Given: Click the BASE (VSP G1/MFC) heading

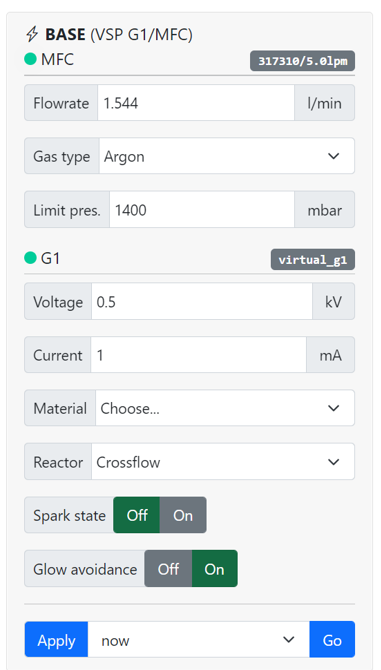Looking at the screenshot, I should click(119, 34).
